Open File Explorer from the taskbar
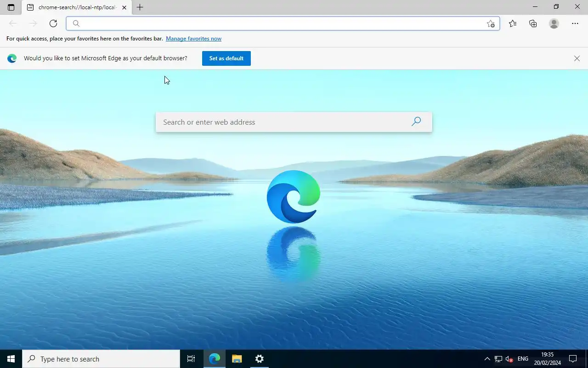Image resolution: width=588 pixels, height=368 pixels. click(x=237, y=359)
